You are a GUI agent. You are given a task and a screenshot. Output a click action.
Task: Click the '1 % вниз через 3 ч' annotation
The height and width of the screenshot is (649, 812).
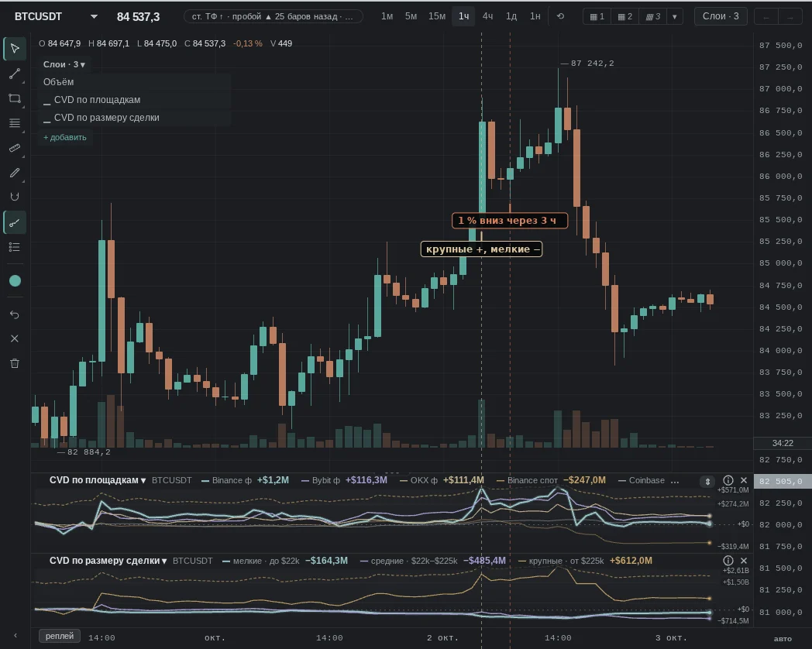[x=510, y=221]
